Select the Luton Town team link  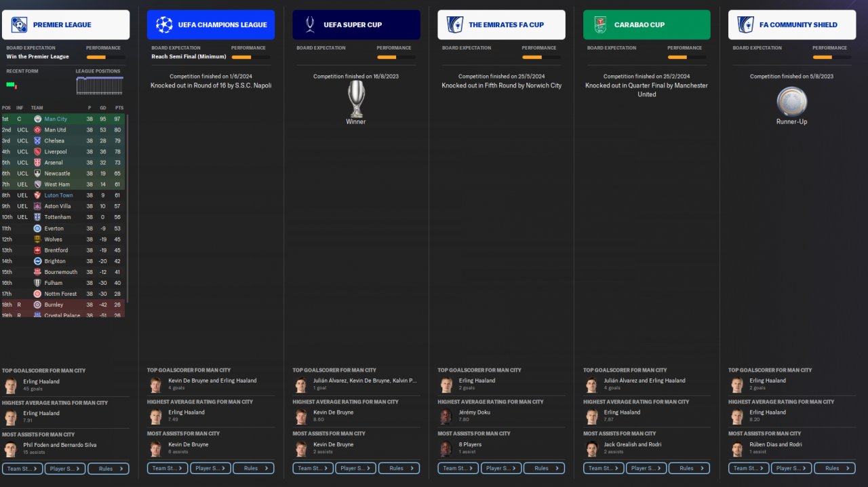[58, 195]
